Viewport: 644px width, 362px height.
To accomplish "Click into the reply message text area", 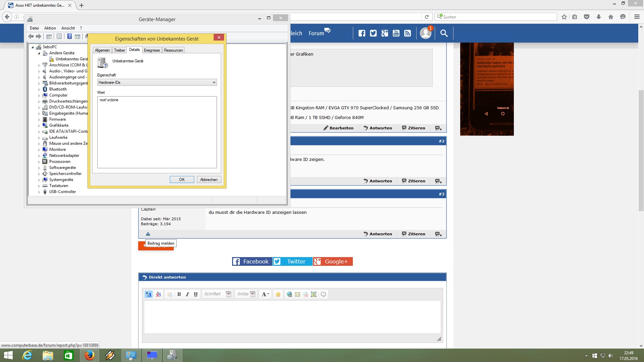I will pyautogui.click(x=292, y=317).
